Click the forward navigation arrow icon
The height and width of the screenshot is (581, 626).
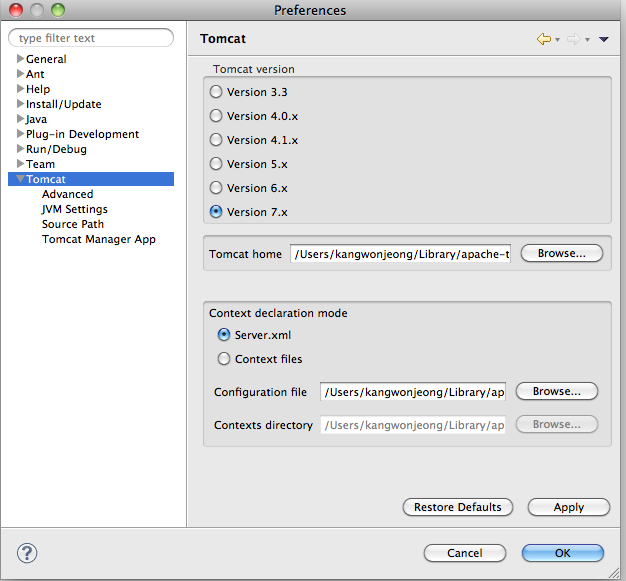pyautogui.click(x=574, y=39)
